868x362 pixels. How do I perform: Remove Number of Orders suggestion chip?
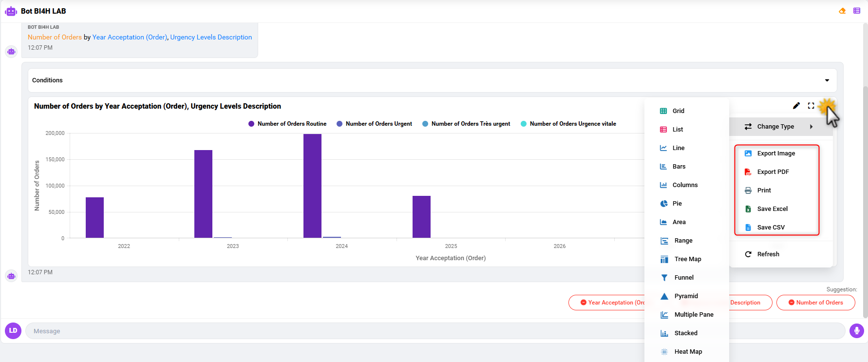[792, 303]
